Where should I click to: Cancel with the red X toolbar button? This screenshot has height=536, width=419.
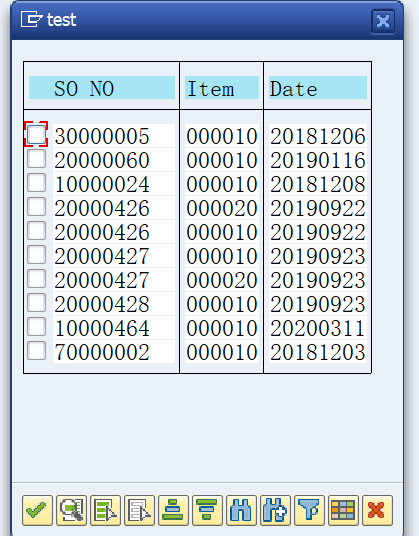(377, 510)
